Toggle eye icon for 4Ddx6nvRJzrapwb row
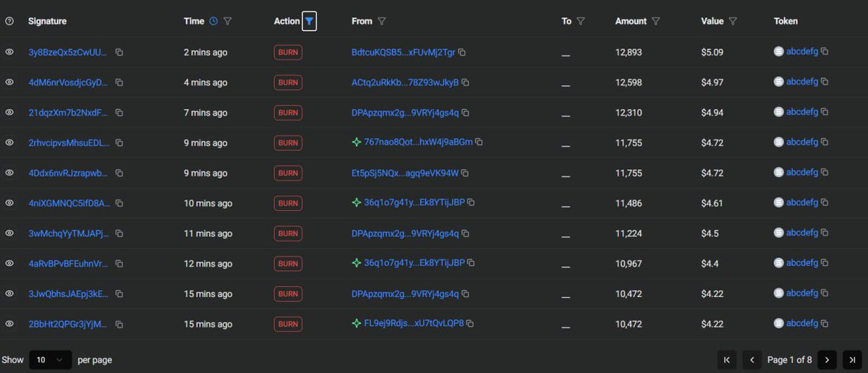The width and height of the screenshot is (868, 373). 9,173
